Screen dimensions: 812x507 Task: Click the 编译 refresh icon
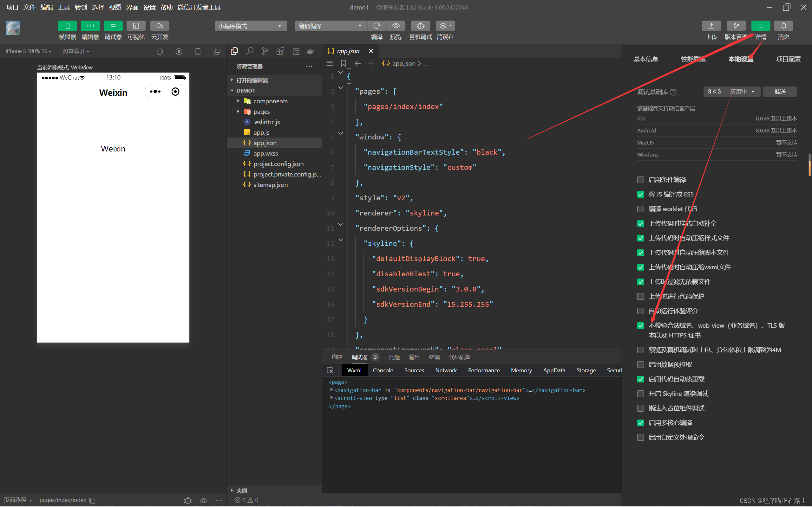tap(377, 26)
